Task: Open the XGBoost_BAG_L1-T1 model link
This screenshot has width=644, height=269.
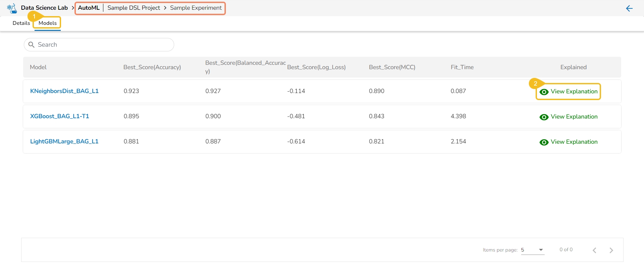Action: [x=60, y=116]
